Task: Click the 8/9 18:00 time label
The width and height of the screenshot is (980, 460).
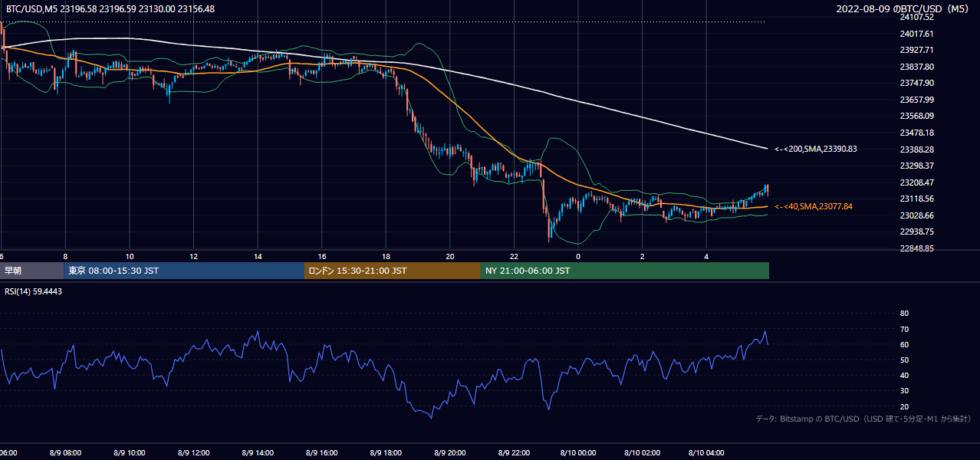Action: (386, 452)
